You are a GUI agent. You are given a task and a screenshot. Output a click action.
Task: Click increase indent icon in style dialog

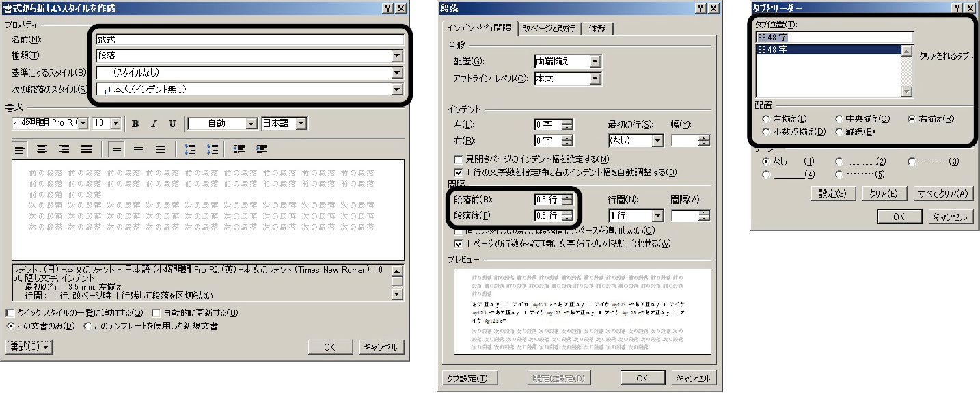tap(261, 148)
